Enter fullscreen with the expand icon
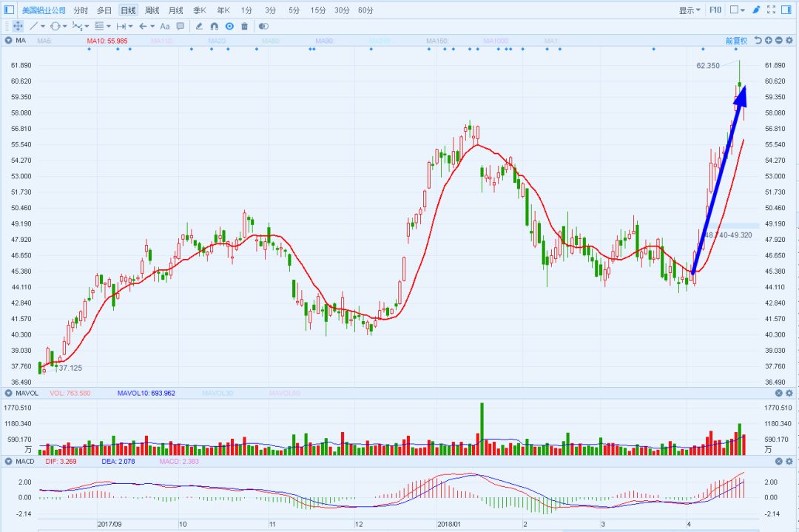 click(x=771, y=10)
